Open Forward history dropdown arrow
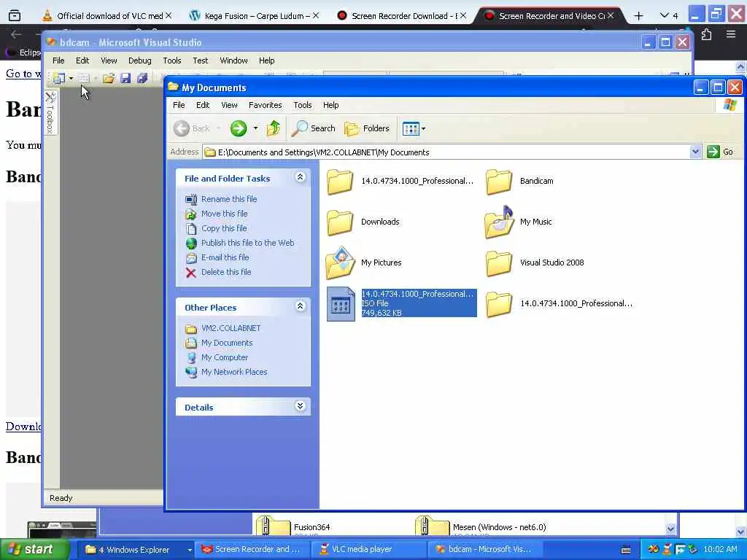Screen dimensions: 747x560 [x=256, y=128]
